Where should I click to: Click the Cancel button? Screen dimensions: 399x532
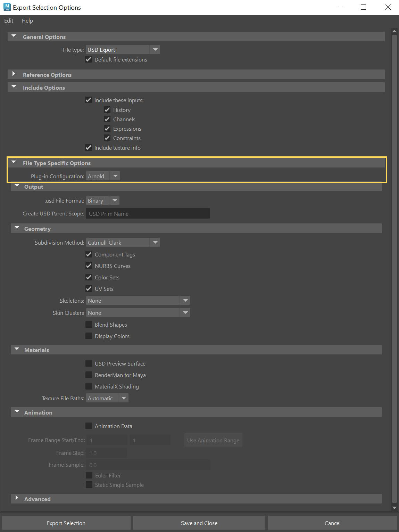(332, 523)
